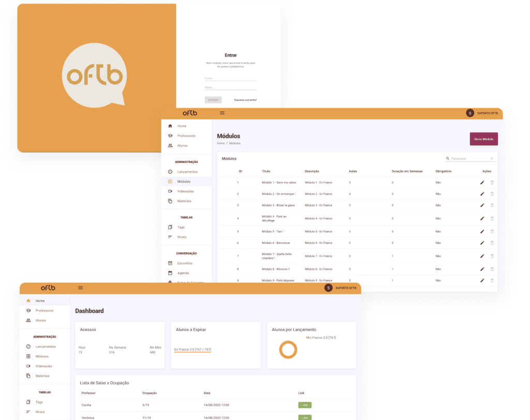This screenshot has height=420, width=530.
Task: Click into the Pesquisar search field
Action: pyautogui.click(x=468, y=159)
